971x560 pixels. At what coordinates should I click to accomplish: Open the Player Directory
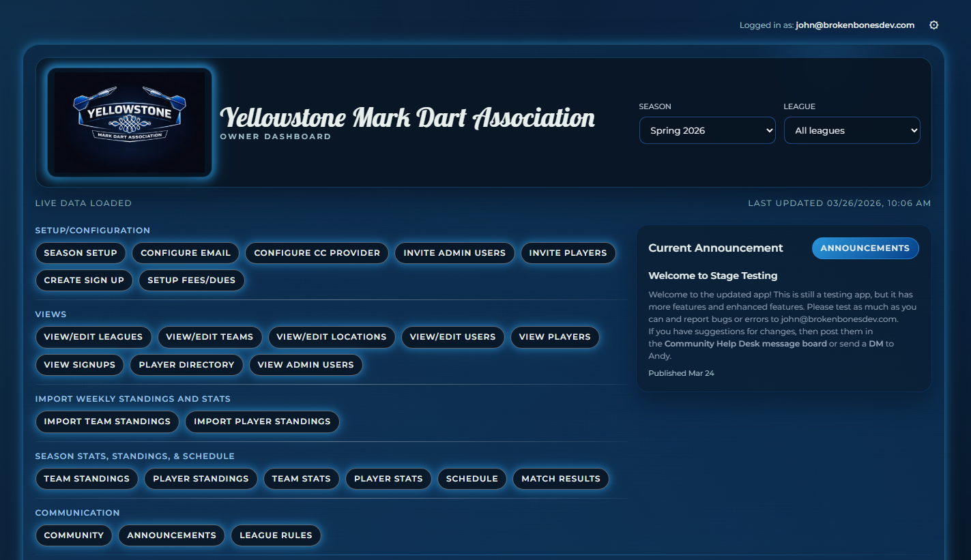pyautogui.click(x=186, y=365)
